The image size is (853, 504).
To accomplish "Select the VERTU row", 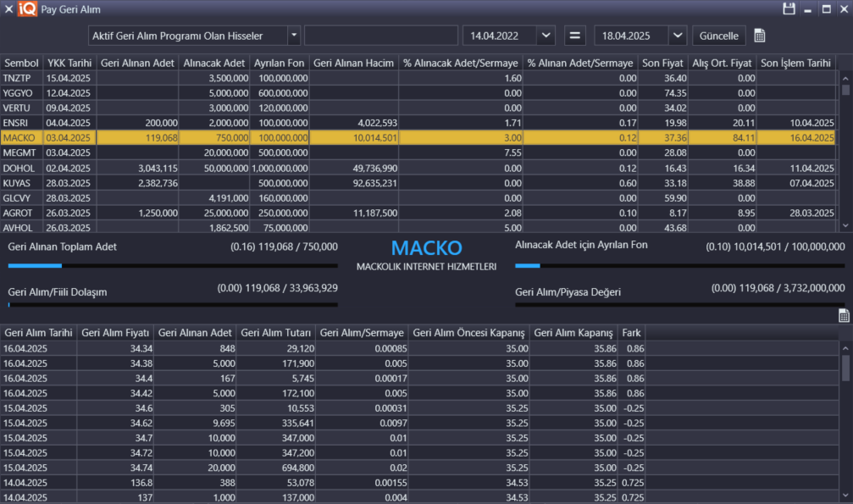I will (418, 108).
